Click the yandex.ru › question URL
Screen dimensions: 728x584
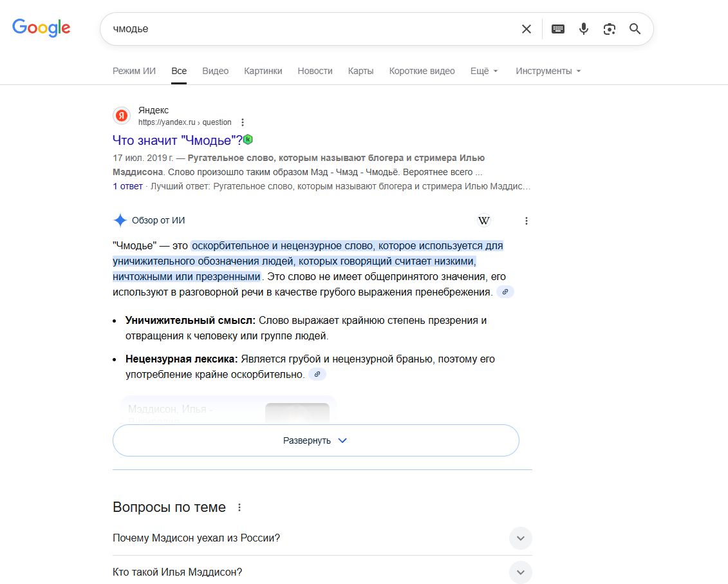[185, 122]
